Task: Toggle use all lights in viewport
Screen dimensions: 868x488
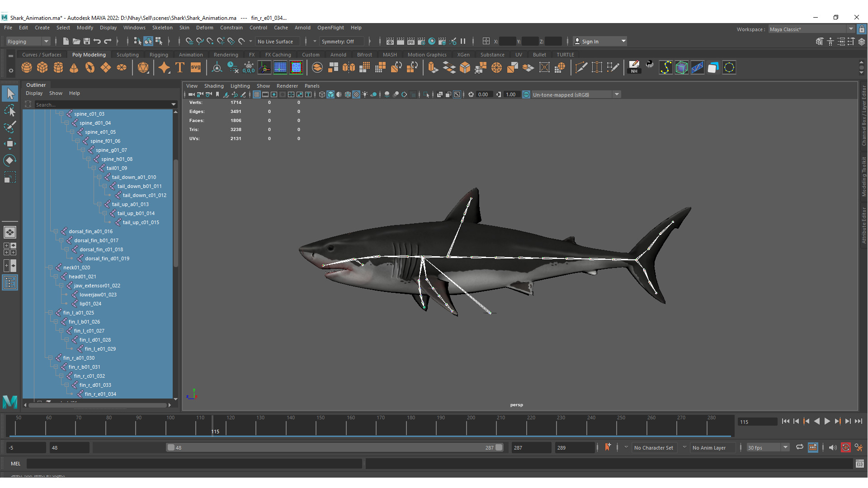Action: 365,94
